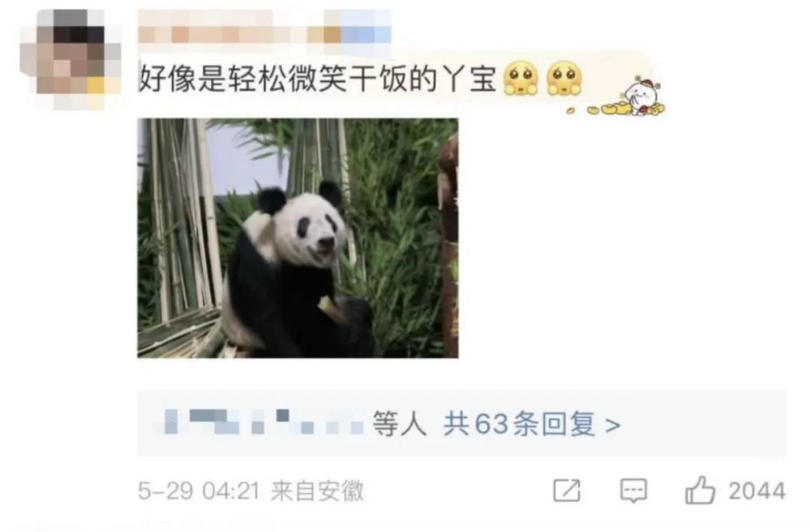Click the 5-29 04:21 timestamp

click(199, 491)
